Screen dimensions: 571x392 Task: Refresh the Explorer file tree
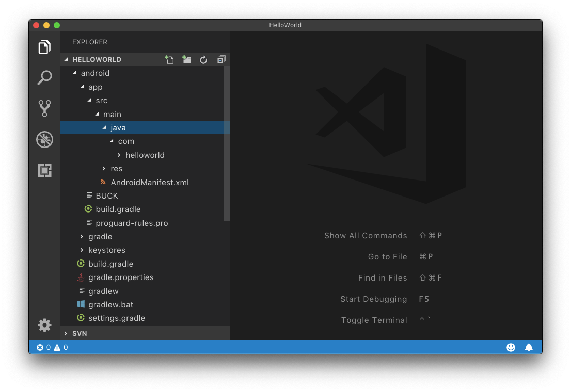point(203,59)
